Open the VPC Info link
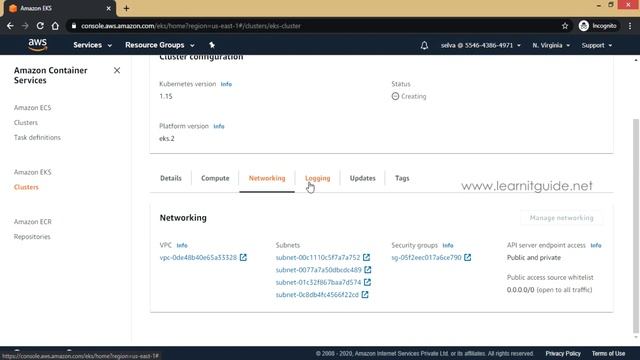 click(x=182, y=245)
